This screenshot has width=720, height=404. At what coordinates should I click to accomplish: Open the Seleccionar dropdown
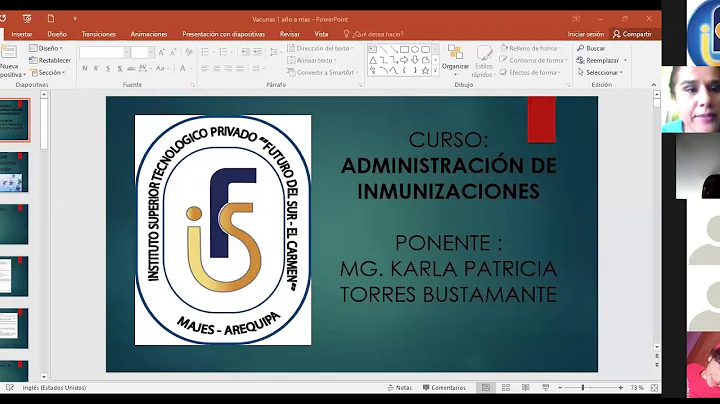coord(600,73)
